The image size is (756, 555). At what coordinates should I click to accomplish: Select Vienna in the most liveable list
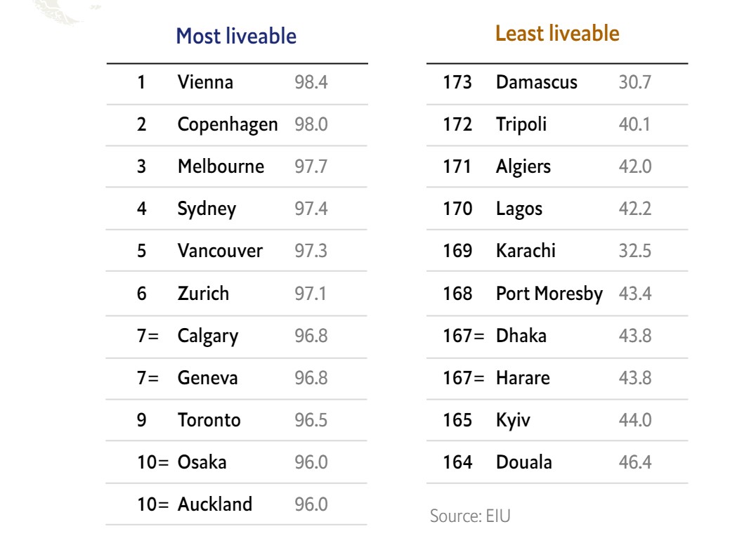(205, 82)
